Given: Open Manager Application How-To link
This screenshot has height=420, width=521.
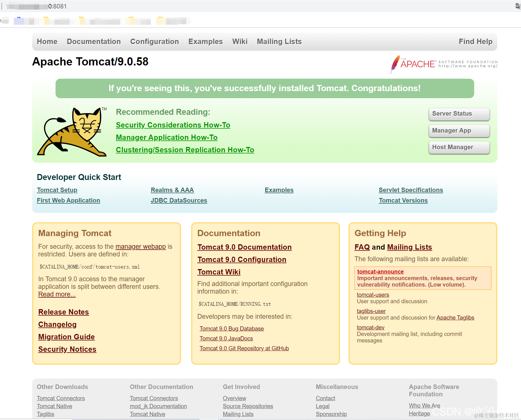Looking at the screenshot, I should pos(167,137).
